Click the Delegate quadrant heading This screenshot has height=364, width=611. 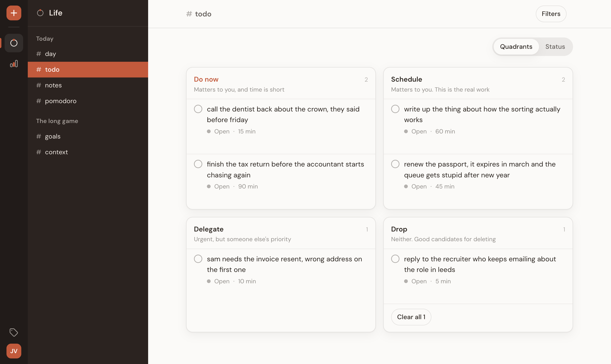pyautogui.click(x=209, y=229)
